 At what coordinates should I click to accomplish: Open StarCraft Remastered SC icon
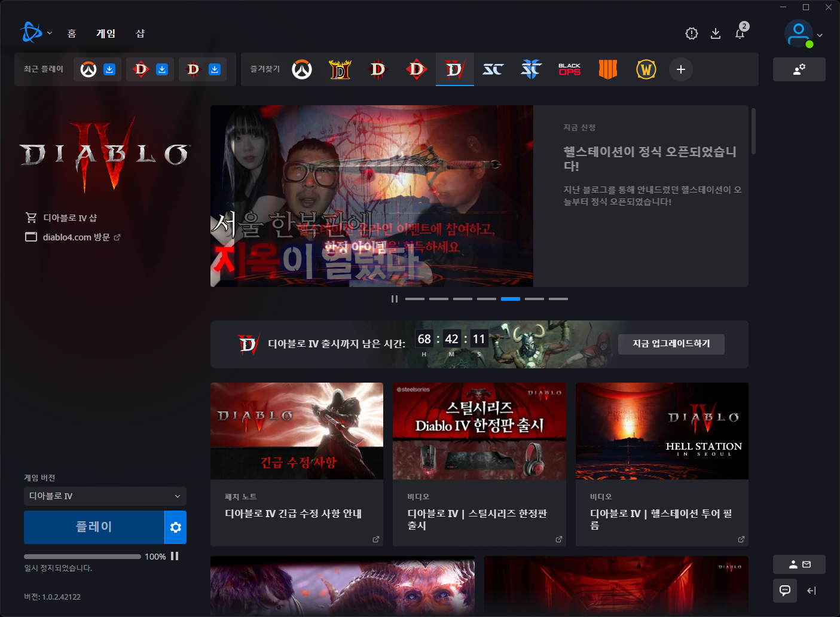pos(493,69)
